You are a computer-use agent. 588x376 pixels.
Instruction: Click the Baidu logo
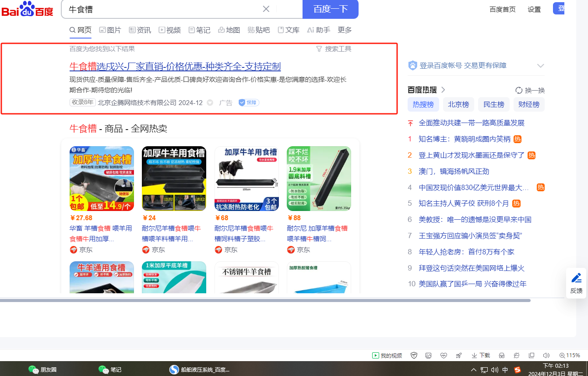27,10
